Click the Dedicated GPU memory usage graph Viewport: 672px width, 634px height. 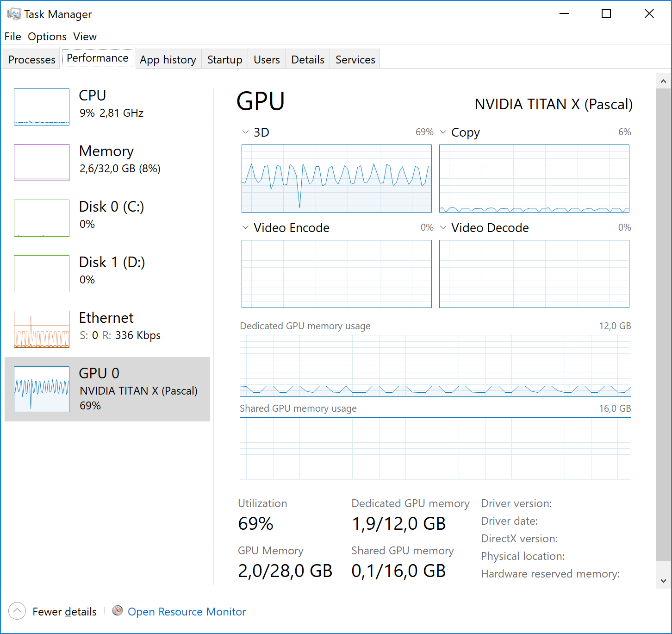(x=436, y=366)
